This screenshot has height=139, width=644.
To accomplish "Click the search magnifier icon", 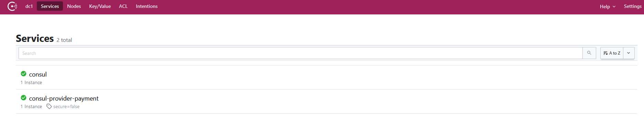I will click(589, 53).
